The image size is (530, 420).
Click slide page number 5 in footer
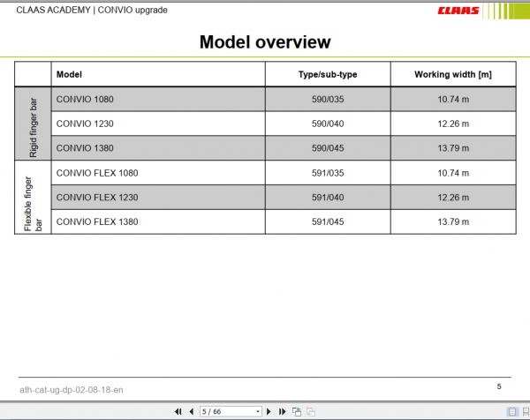tap(499, 386)
